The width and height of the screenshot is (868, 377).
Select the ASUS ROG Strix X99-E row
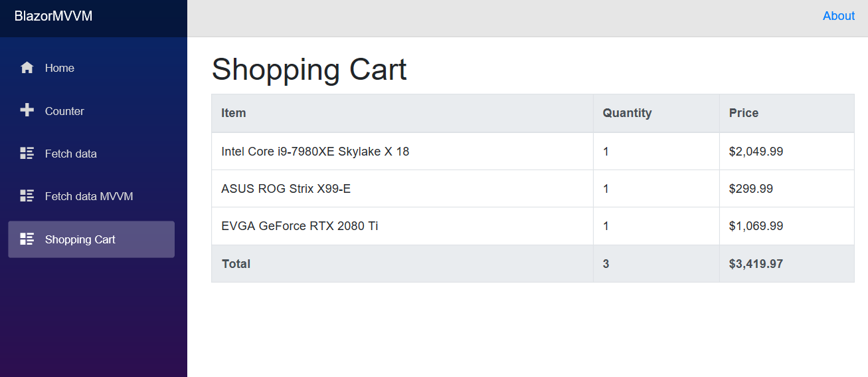(286, 189)
